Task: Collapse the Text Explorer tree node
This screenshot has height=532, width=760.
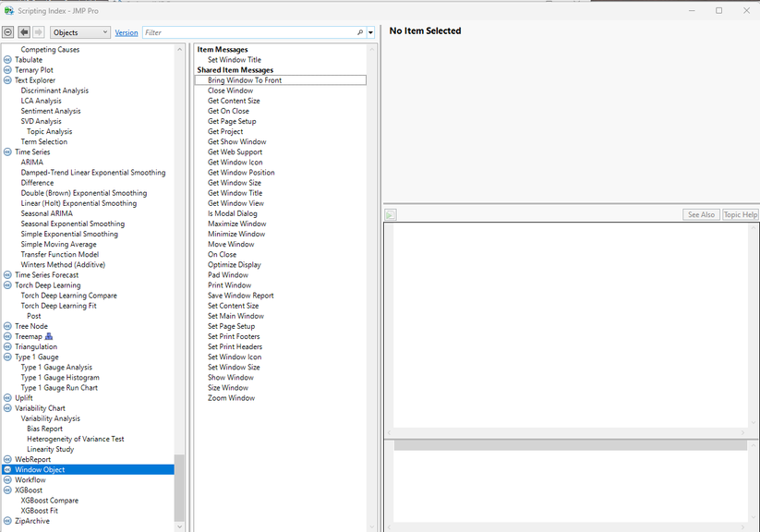Action: point(7,80)
